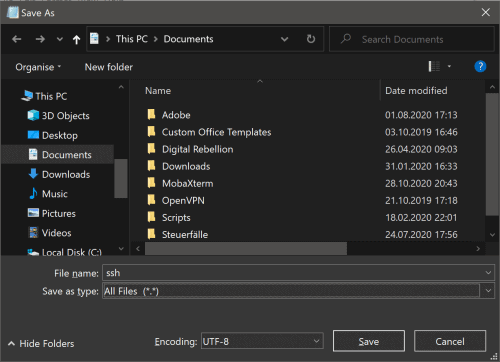Click the MobaXterm folder icon
The image size is (500, 362).
coord(151,183)
